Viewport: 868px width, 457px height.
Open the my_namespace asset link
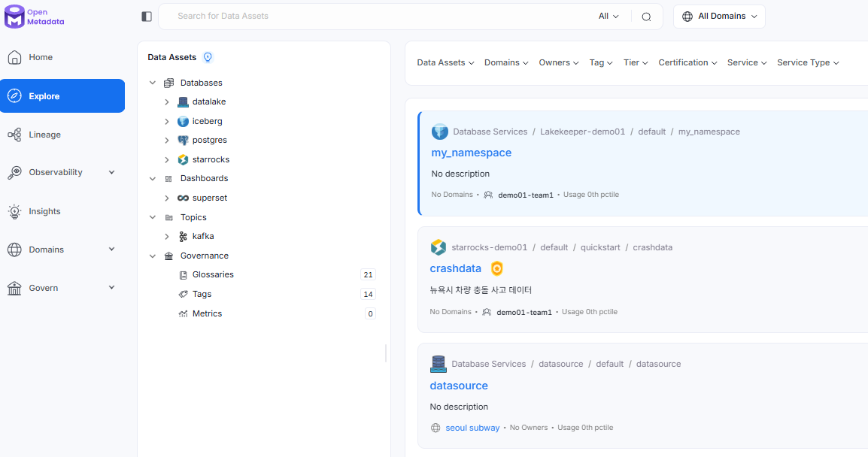click(x=471, y=153)
